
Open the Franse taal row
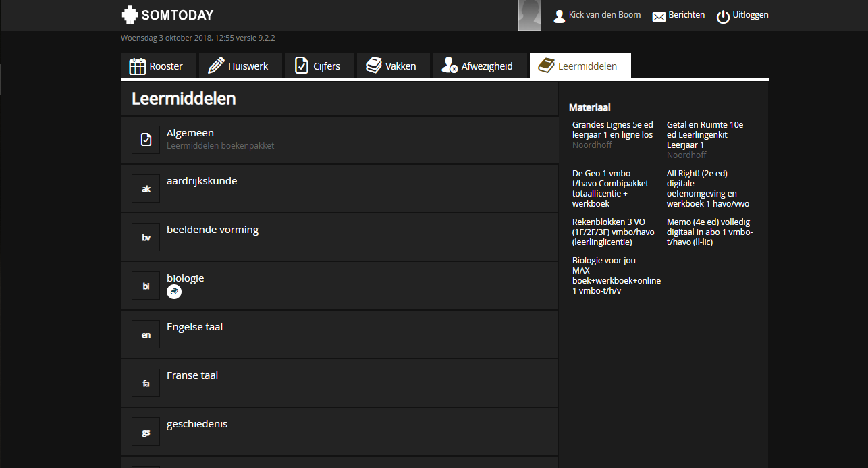point(340,383)
